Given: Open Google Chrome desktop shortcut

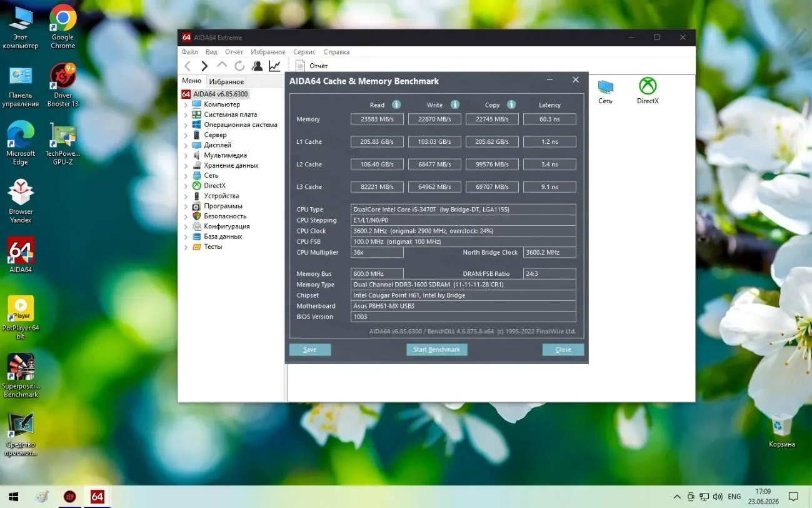Looking at the screenshot, I should [x=63, y=28].
